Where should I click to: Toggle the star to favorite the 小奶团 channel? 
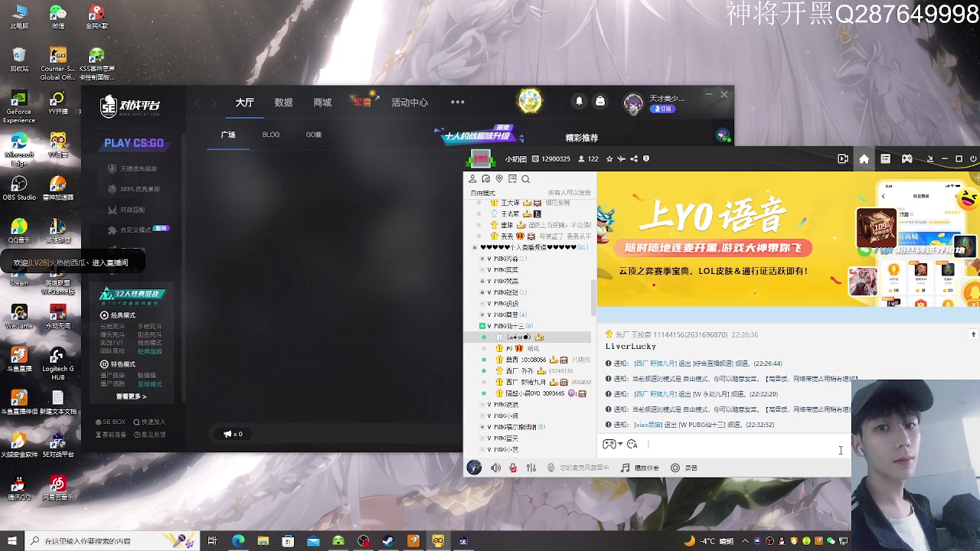coord(609,159)
